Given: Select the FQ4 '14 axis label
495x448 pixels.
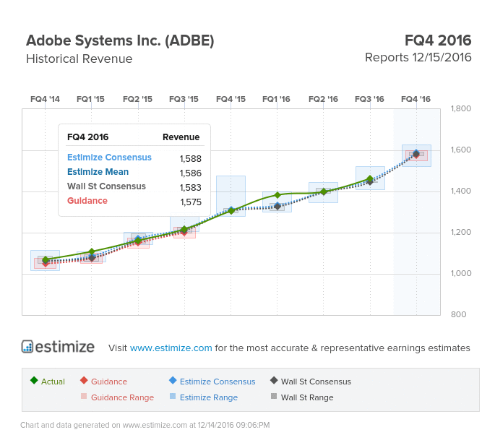Looking at the screenshot, I should (x=45, y=99).
